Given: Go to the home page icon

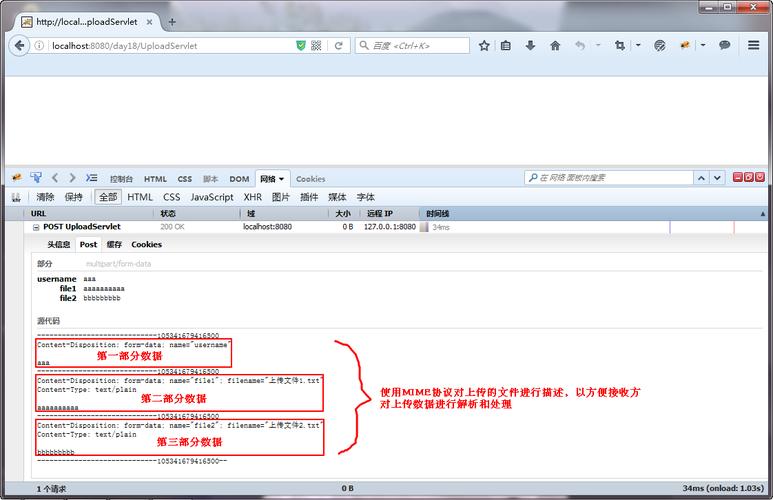Looking at the screenshot, I should 555,46.
